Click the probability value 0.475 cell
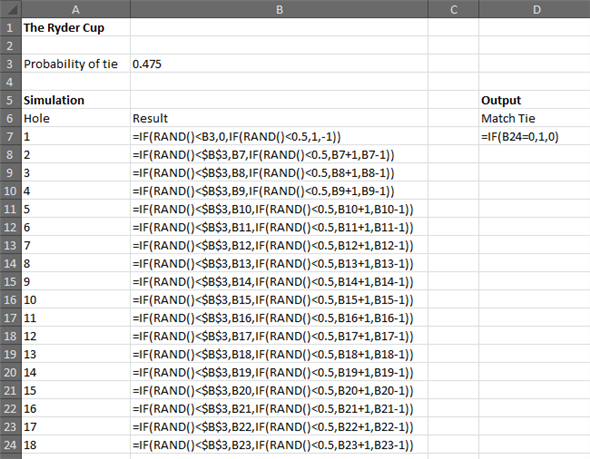Viewport: 590px width, 459px height. 279,64
